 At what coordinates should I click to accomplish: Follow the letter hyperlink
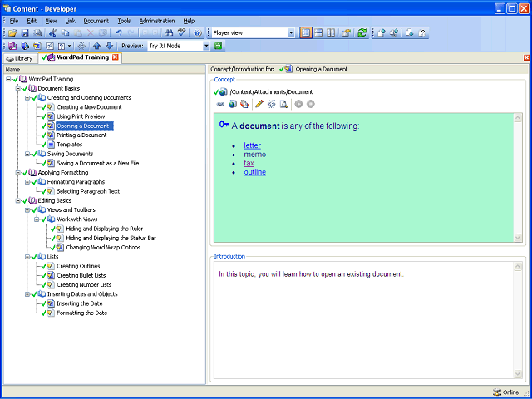coord(253,145)
